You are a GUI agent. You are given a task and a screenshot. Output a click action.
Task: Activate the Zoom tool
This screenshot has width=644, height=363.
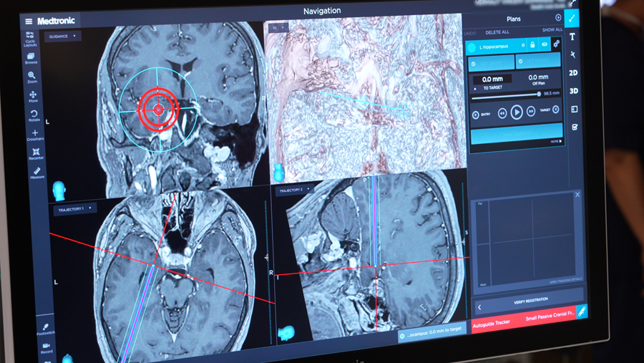32,77
